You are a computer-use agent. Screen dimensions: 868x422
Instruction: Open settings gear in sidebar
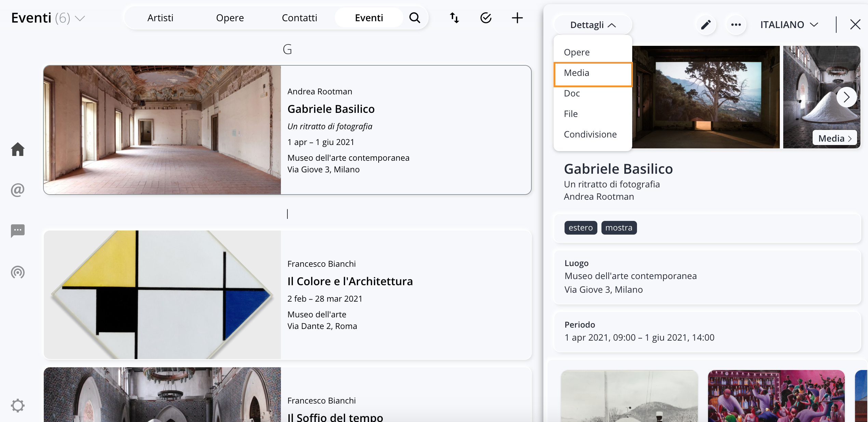pos(18,406)
